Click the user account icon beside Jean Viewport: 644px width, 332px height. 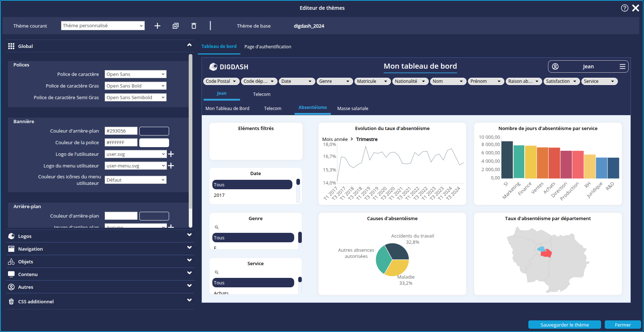tap(555, 66)
